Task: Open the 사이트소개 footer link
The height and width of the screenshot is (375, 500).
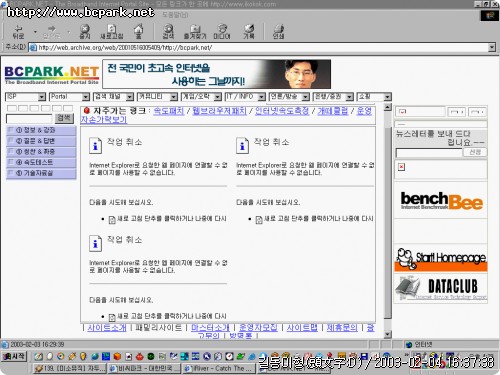Action: 107,328
